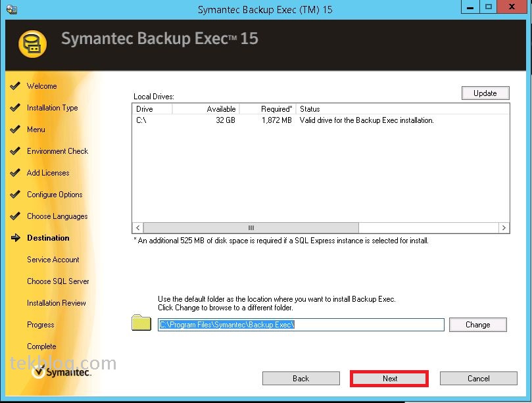Cancel the Backup Exec installation
This screenshot has height=403, width=532.
point(478,378)
